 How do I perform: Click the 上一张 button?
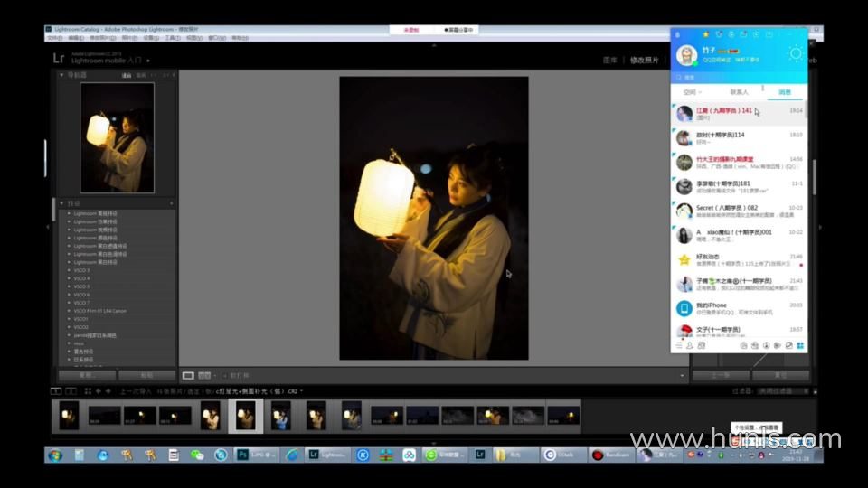pos(721,375)
